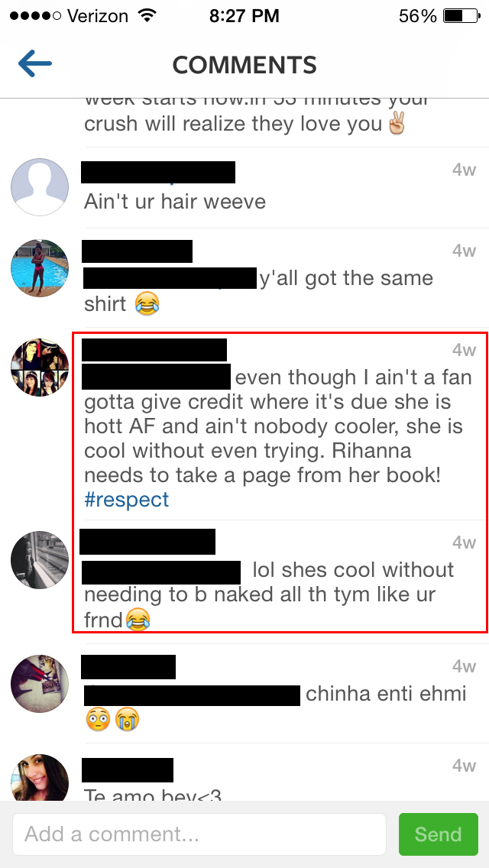Focus the Add a comment field

(199, 834)
